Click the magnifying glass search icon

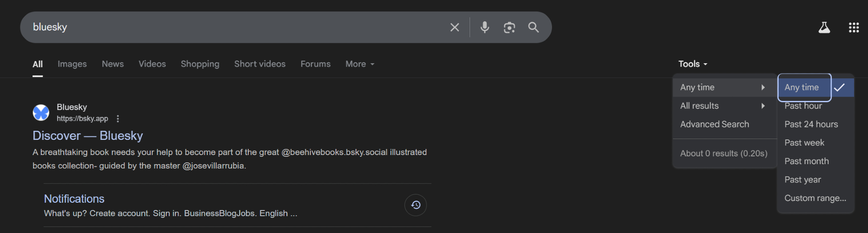[x=533, y=27]
